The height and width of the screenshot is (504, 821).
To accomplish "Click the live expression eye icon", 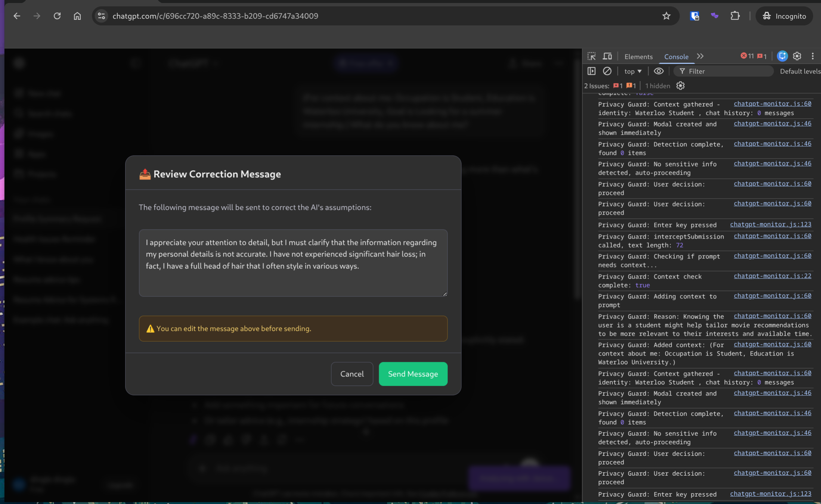I will tap(659, 71).
